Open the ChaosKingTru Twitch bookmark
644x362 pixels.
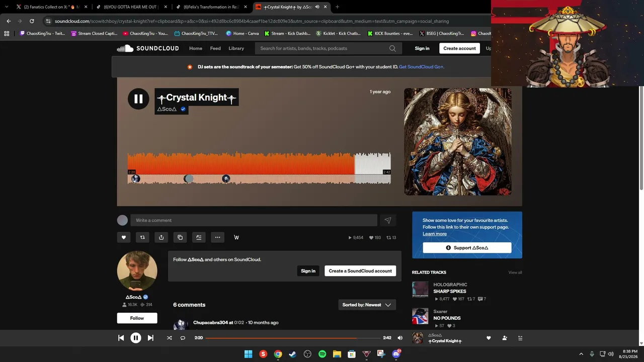(42, 34)
